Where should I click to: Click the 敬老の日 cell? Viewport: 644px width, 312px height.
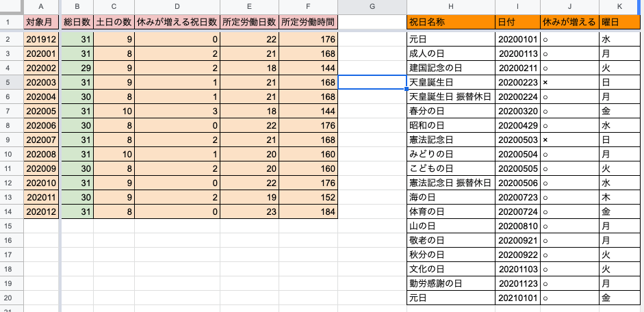click(451, 241)
